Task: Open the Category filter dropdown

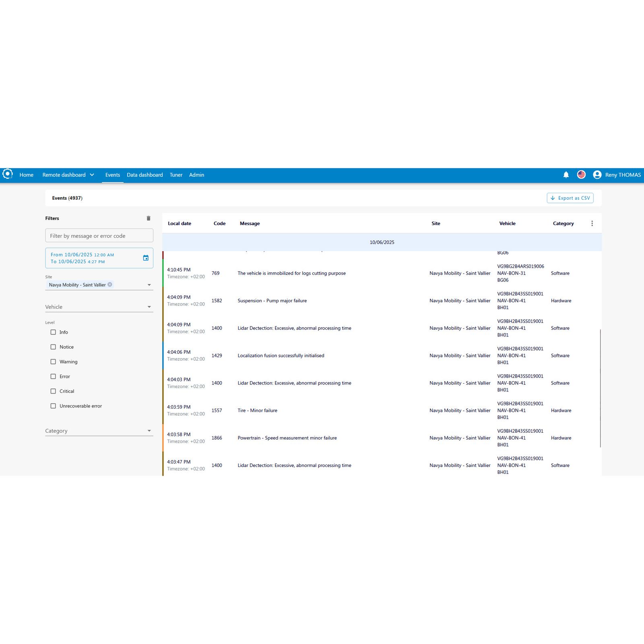Action: point(149,430)
